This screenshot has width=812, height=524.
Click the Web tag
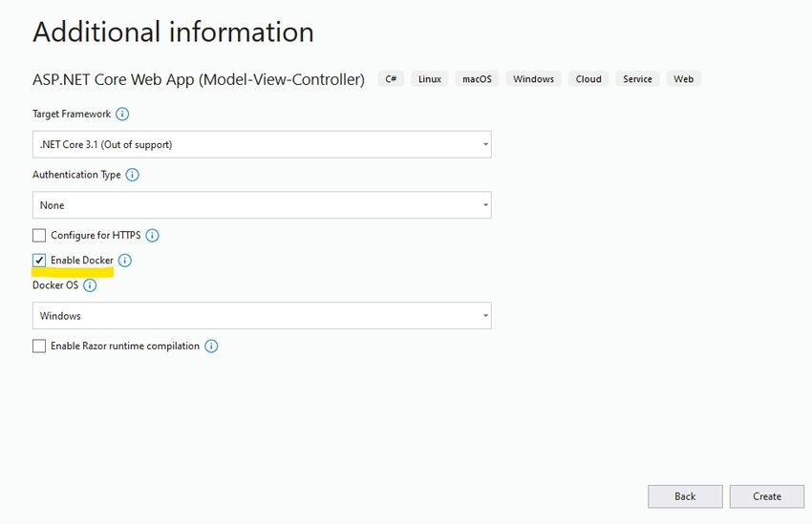click(684, 78)
